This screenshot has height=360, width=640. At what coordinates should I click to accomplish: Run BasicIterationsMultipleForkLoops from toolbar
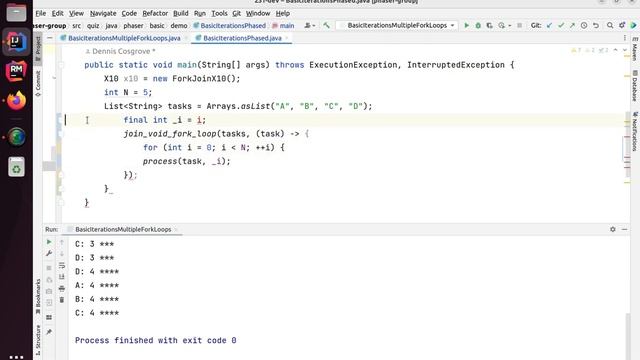[467, 25]
